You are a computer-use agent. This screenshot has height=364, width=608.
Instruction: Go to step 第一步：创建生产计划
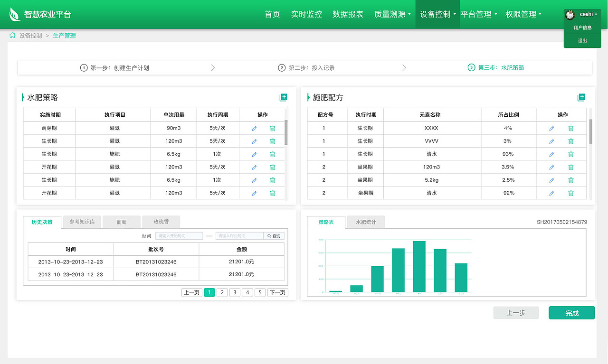click(x=114, y=68)
